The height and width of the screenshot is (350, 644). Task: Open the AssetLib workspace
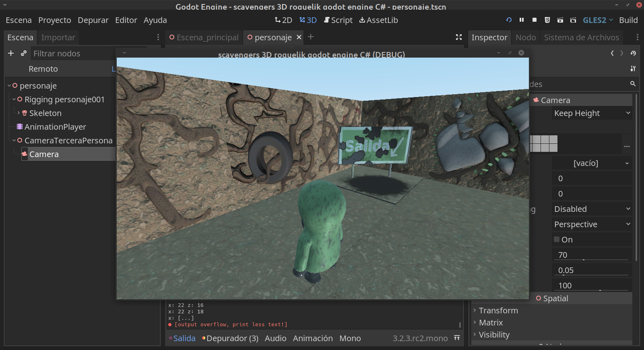tap(378, 20)
